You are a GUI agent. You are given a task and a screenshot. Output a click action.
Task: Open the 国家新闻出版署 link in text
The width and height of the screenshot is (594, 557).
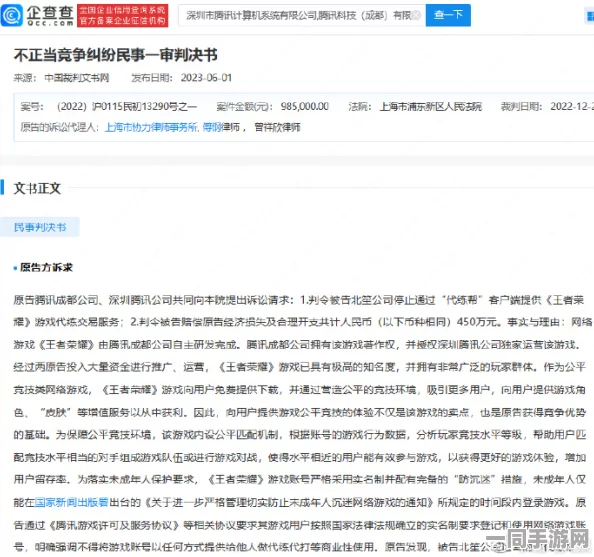pos(72,503)
